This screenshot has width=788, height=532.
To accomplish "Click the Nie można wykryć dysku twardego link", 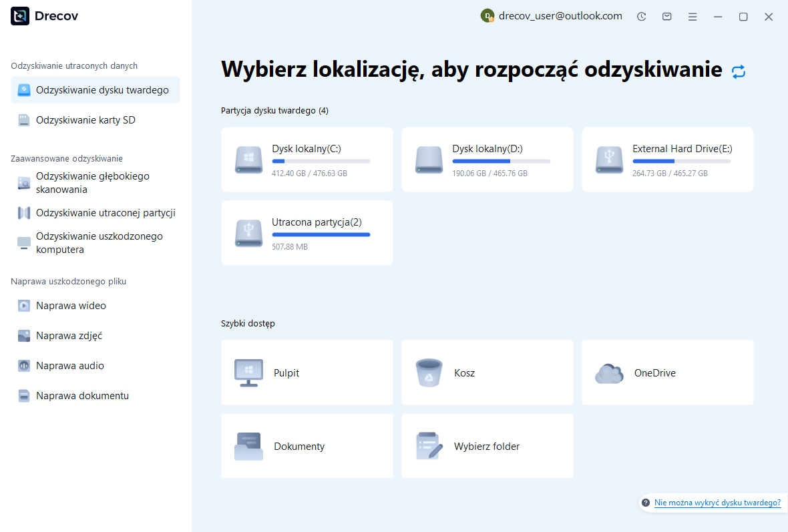I will 717,503.
